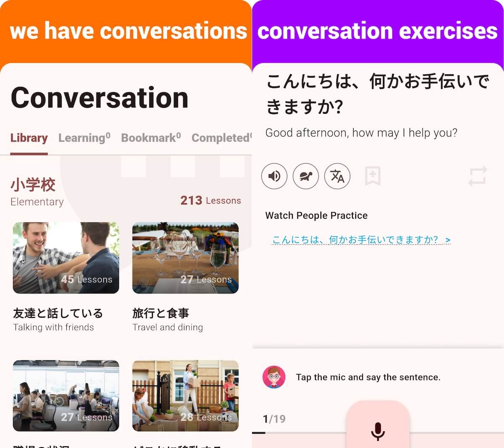The image size is (504, 448).
Task: Click the Conversation page heading
Action: coord(100,97)
